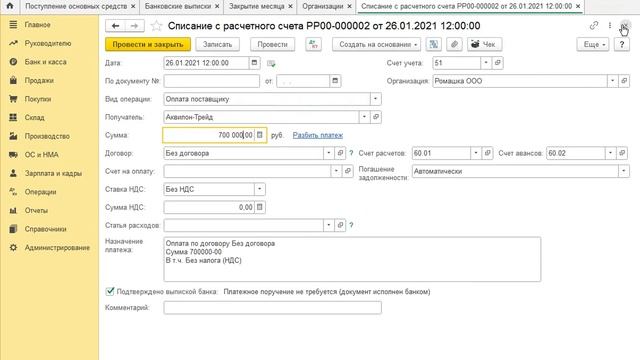640x360 pixels.
Task: Open calendar picker for 'от' date field
Action: click(x=335, y=81)
